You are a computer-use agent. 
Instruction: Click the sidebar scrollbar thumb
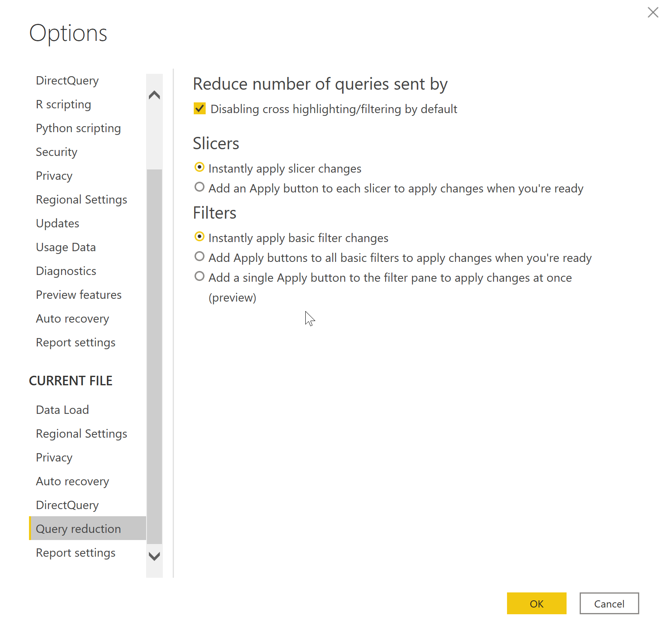tap(154, 356)
